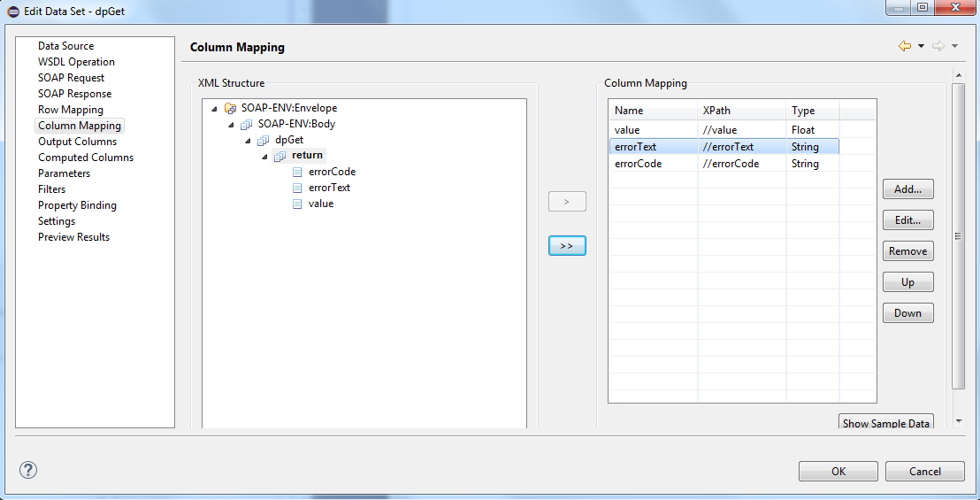Image resolution: width=980 pixels, height=500 pixels.
Task: Collapse the SOAP-ENV:Body tree node
Action: click(x=232, y=125)
